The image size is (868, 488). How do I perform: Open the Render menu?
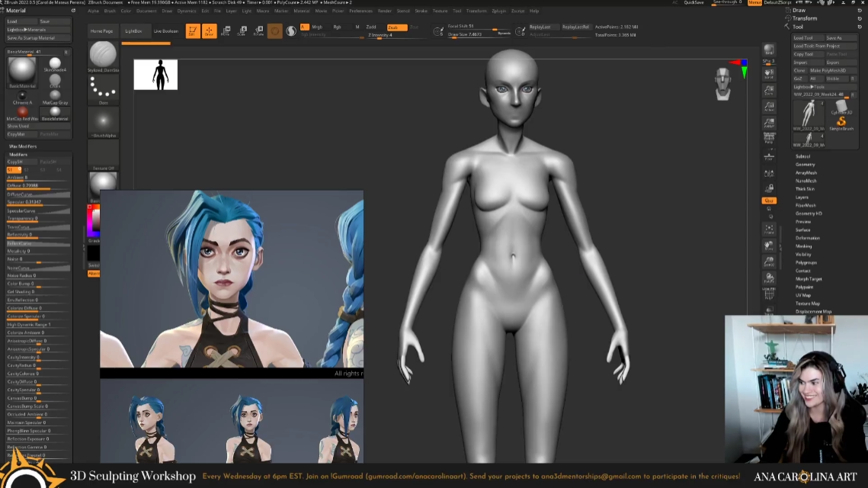[x=384, y=11]
